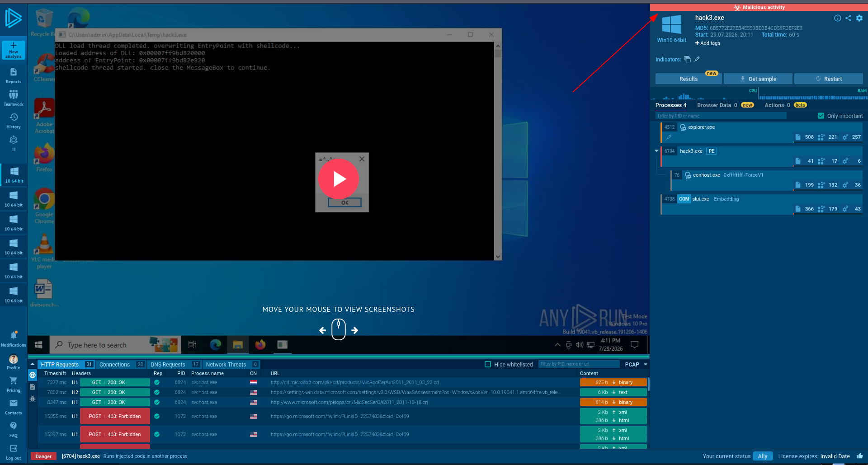The width and height of the screenshot is (868, 465).
Task: Open the Teamwork section
Action: coord(14,98)
